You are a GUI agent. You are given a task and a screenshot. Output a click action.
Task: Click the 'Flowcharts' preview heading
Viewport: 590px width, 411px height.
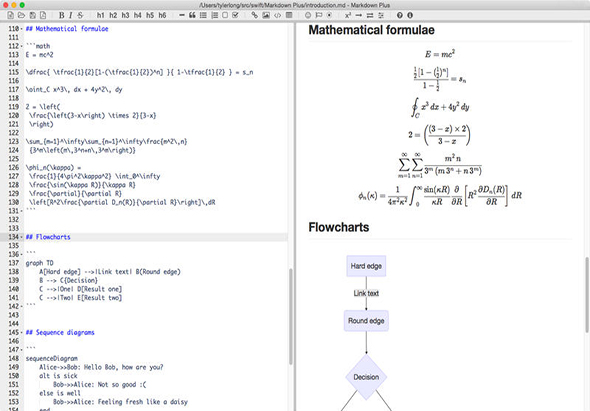(339, 227)
